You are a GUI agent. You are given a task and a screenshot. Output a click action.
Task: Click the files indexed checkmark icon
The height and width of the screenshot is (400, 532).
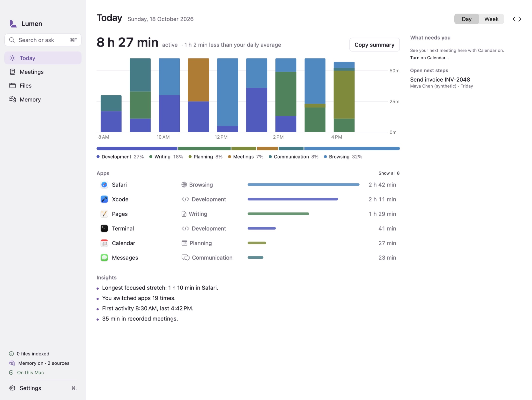coord(11,354)
